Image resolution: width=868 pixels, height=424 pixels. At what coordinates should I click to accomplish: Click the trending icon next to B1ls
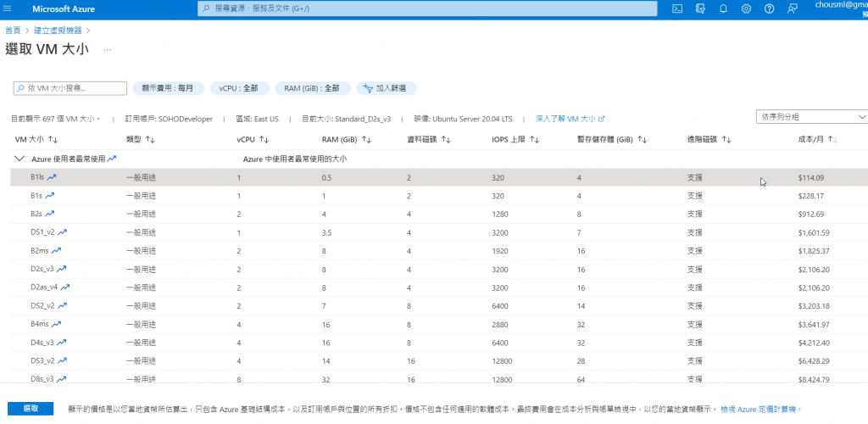point(52,177)
